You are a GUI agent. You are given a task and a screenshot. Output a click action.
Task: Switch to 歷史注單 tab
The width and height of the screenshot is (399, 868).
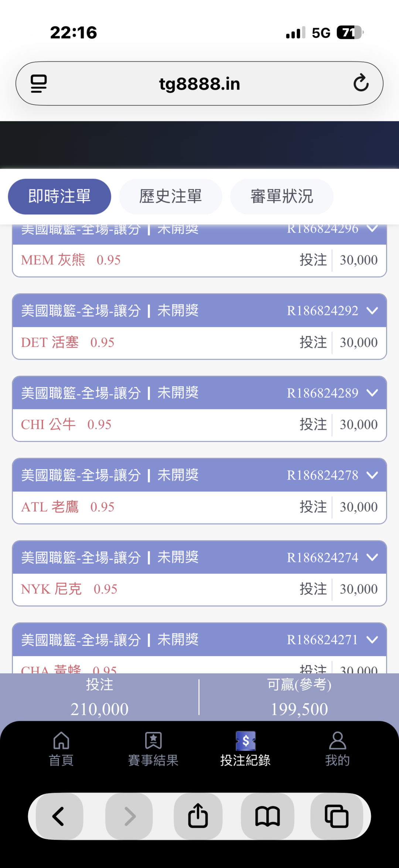point(170,196)
